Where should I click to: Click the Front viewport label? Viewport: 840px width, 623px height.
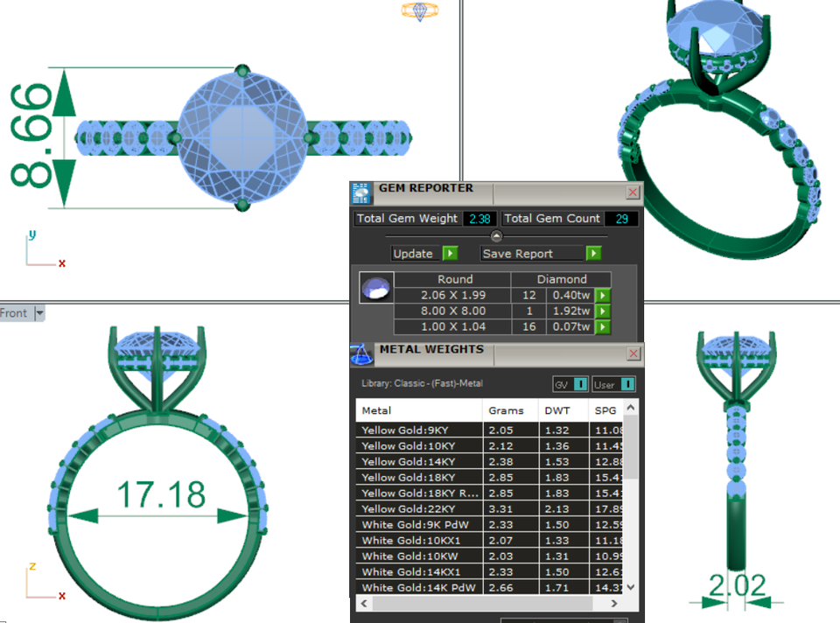pos(13,313)
